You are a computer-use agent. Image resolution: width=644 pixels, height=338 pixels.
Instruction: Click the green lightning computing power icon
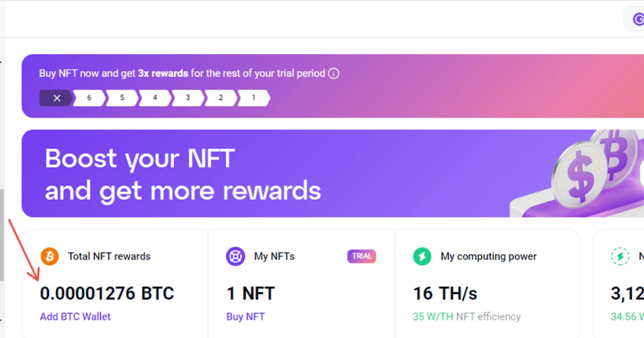tap(422, 256)
